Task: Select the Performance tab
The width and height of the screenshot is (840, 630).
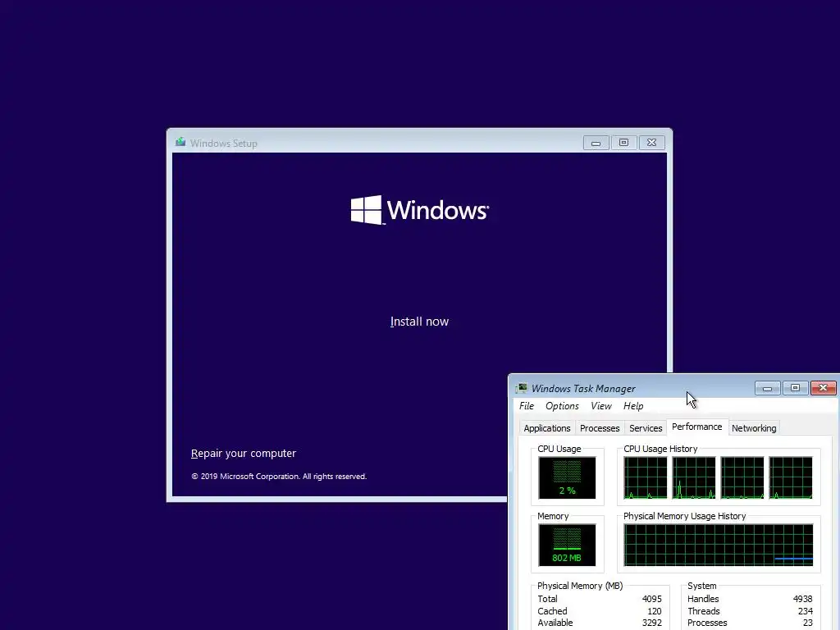Action: click(697, 427)
